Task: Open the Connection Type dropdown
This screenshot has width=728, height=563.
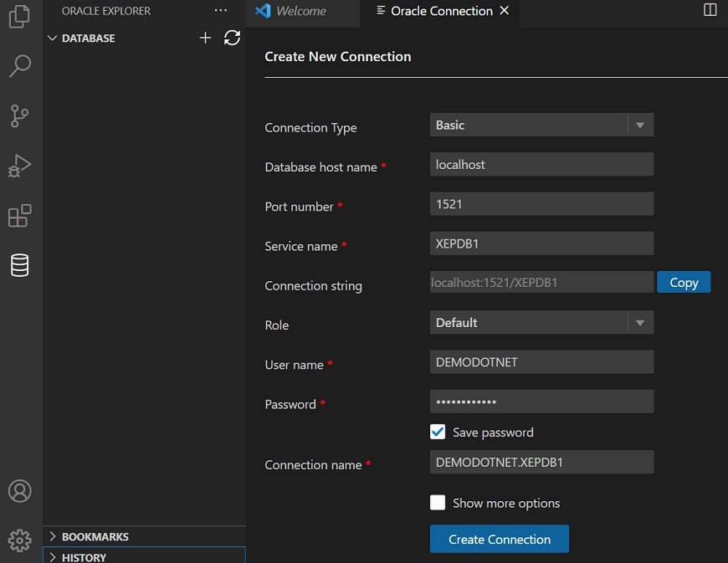Action: coord(541,125)
